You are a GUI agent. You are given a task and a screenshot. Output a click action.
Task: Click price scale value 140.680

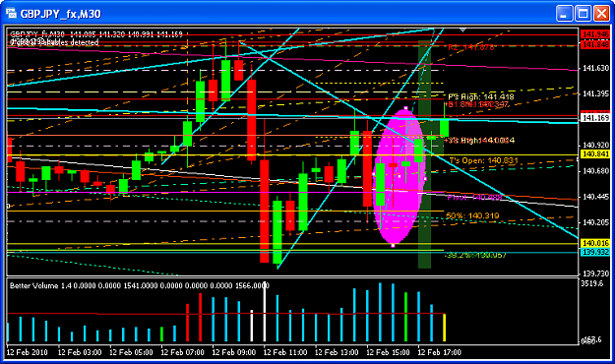(x=595, y=171)
